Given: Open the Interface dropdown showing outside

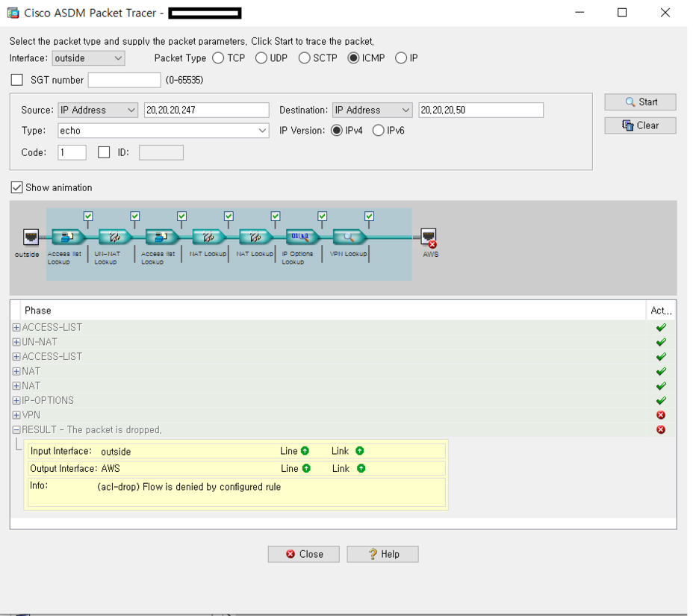Looking at the screenshot, I should 88,58.
